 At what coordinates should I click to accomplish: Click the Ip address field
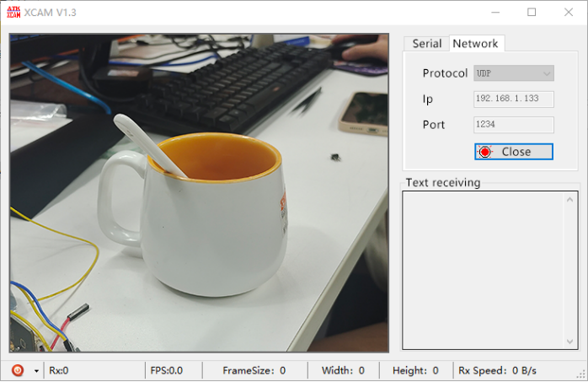513,99
